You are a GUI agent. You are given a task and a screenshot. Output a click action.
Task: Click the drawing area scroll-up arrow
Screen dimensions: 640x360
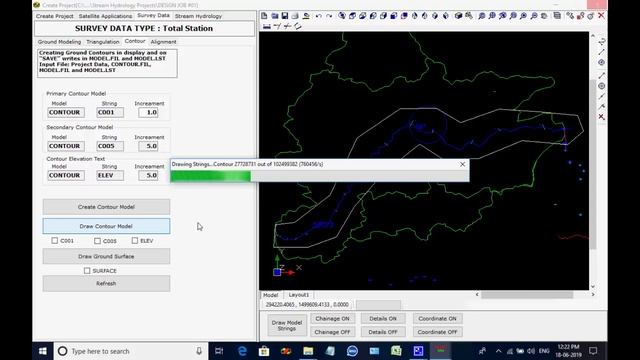tap(593, 36)
